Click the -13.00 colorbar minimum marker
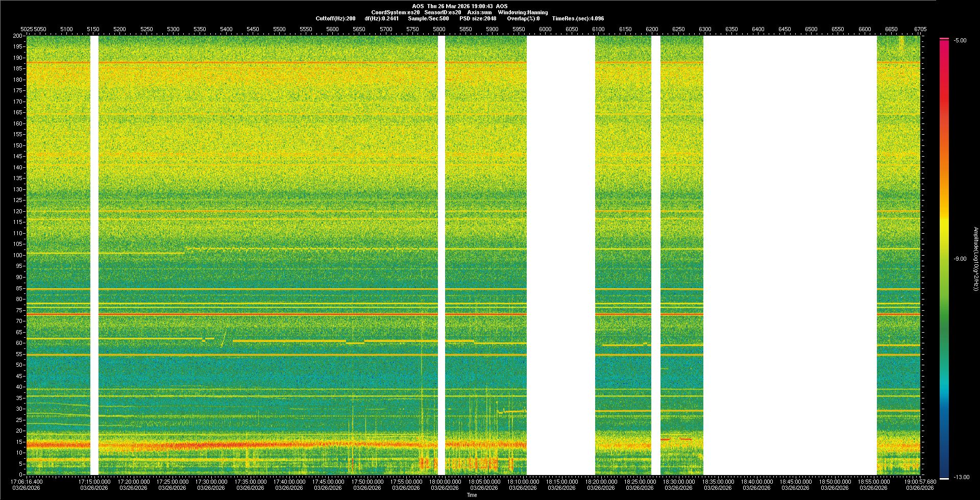 tap(962, 477)
